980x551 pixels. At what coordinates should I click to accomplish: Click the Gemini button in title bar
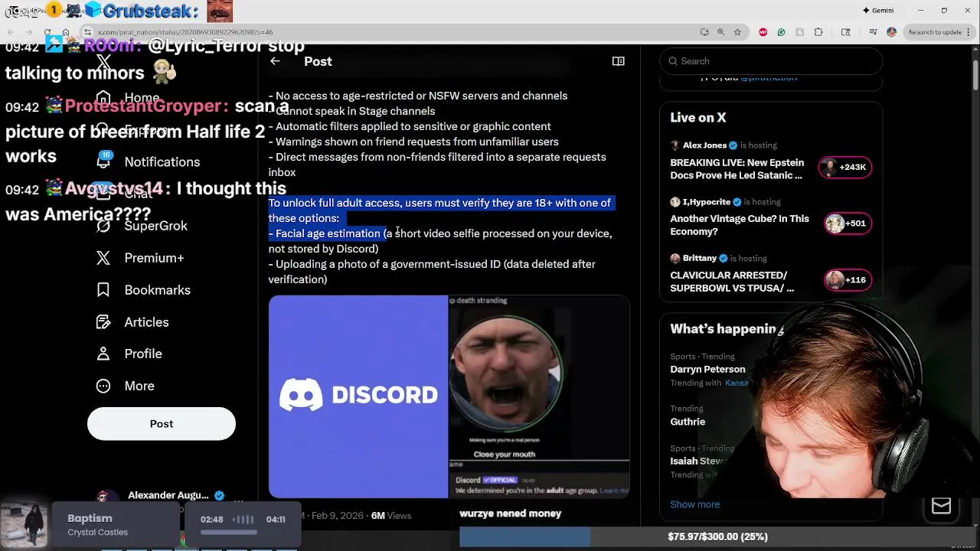click(x=878, y=10)
